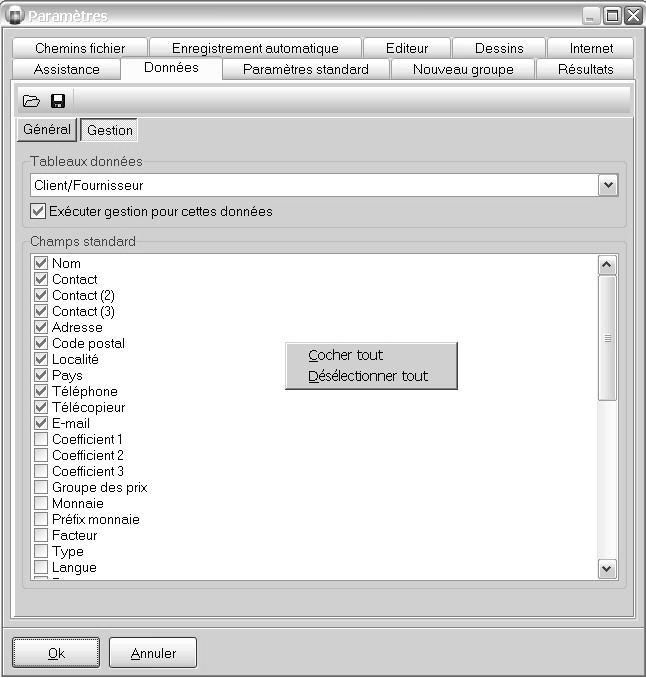Uncheck the Nom field checkbox
The image size is (646, 678).
pos(41,263)
